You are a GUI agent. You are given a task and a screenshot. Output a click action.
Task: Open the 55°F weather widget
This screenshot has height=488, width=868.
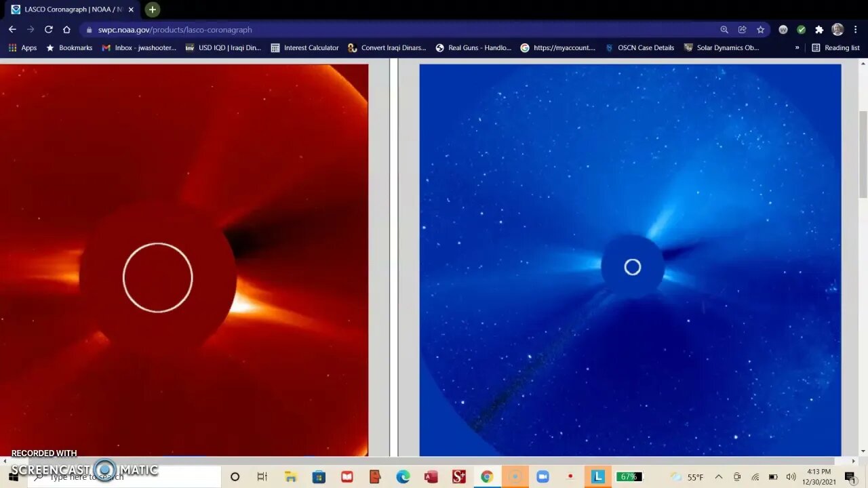688,477
